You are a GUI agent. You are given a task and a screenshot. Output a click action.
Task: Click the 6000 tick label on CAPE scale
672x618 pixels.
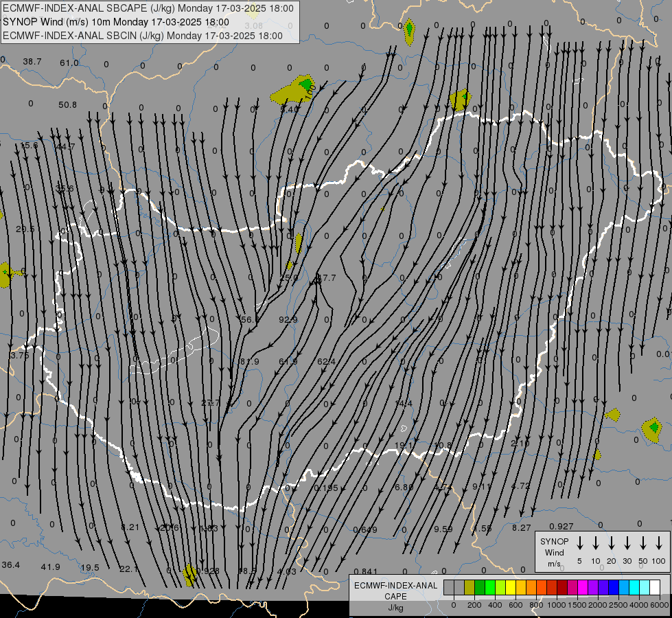click(x=659, y=605)
